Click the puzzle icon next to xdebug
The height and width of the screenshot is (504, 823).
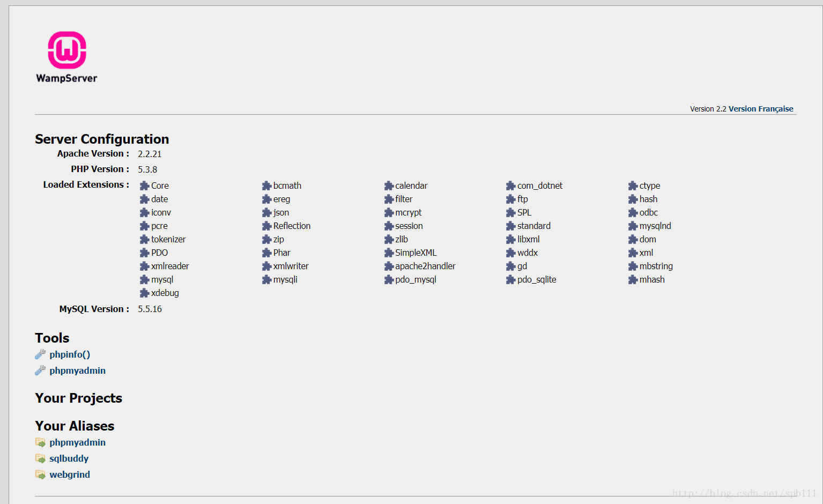144,293
